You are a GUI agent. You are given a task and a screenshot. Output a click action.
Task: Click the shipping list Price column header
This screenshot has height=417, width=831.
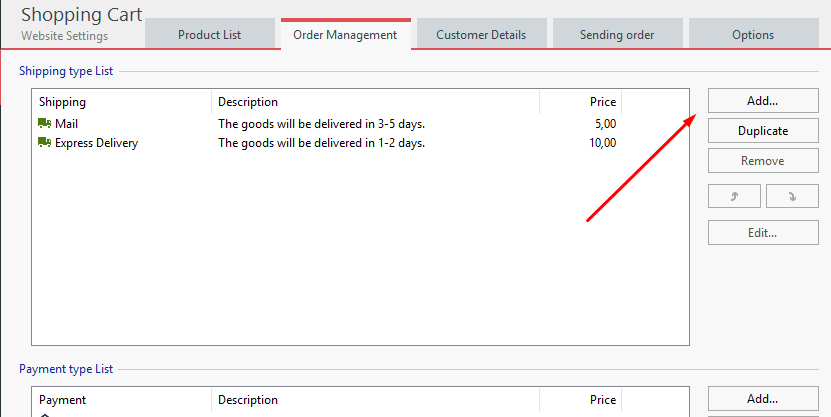point(581,102)
